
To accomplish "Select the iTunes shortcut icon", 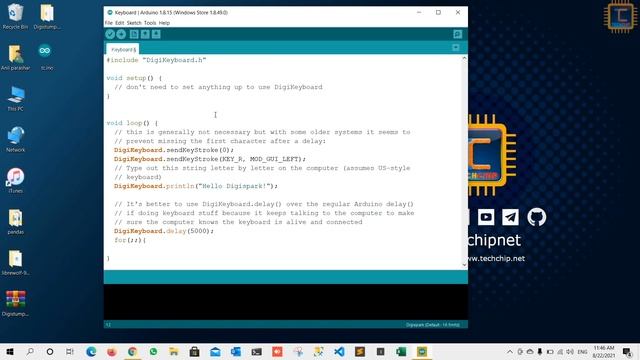I will pyautogui.click(x=16, y=180).
